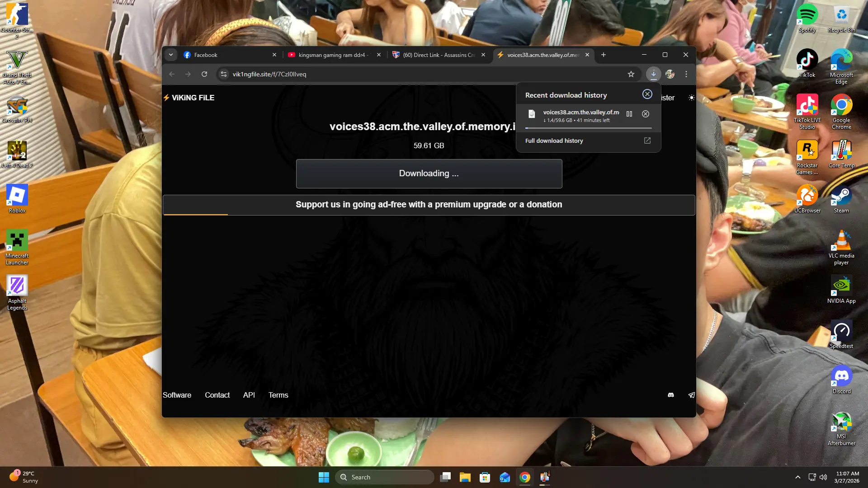Click the ViKiNG FiLE logo
The image size is (868, 488).
click(x=189, y=98)
